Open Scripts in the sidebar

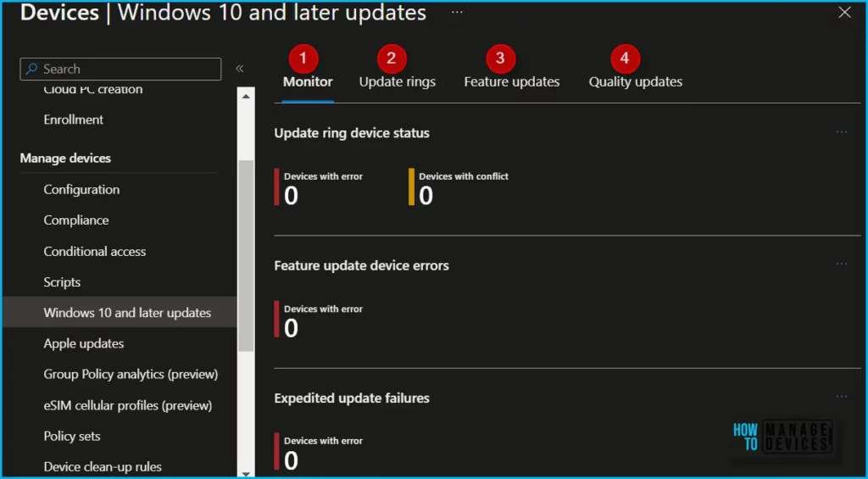62,282
